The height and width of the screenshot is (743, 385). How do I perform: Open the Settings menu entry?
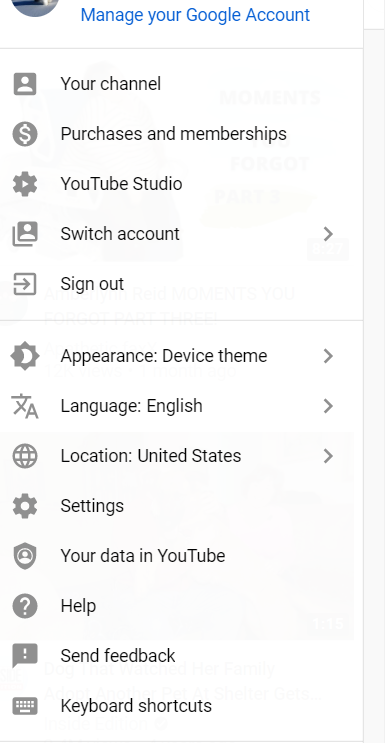[181, 506]
